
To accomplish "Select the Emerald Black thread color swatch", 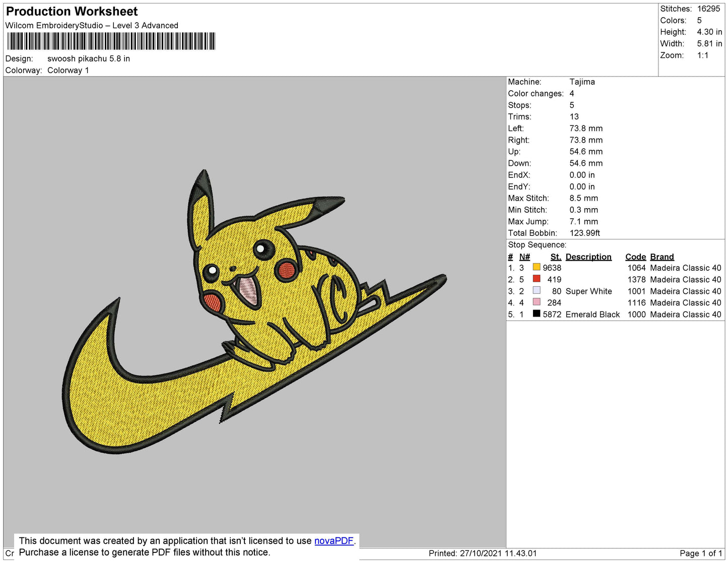I will [537, 314].
